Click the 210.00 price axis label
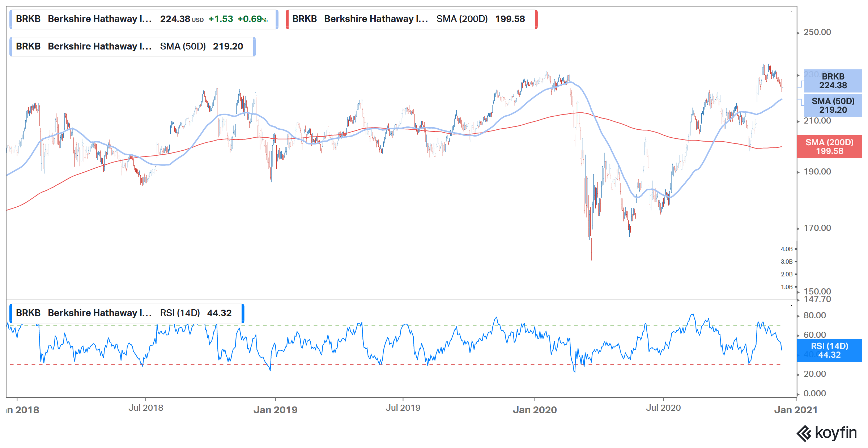 click(x=817, y=121)
